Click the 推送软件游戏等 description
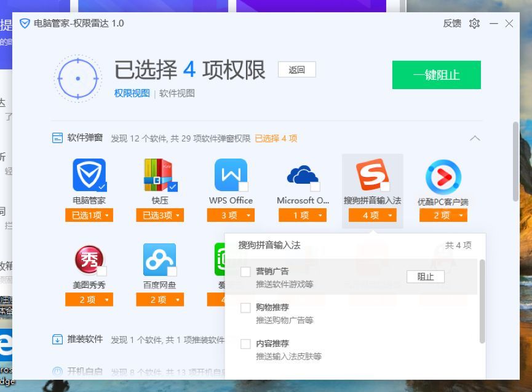Screen dimensions: 532x392 click(285, 284)
